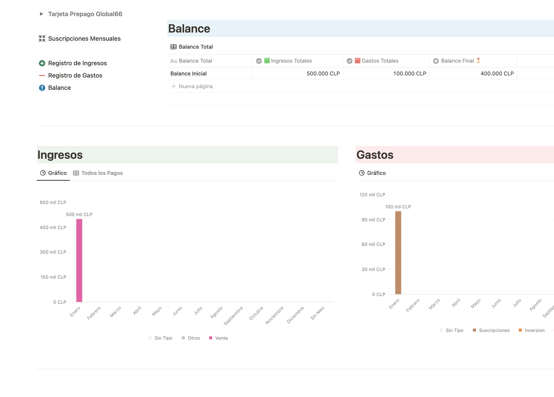This screenshot has width=554, height=397.
Task: Click the green square icon in Ingresos Totales
Action: click(267, 61)
